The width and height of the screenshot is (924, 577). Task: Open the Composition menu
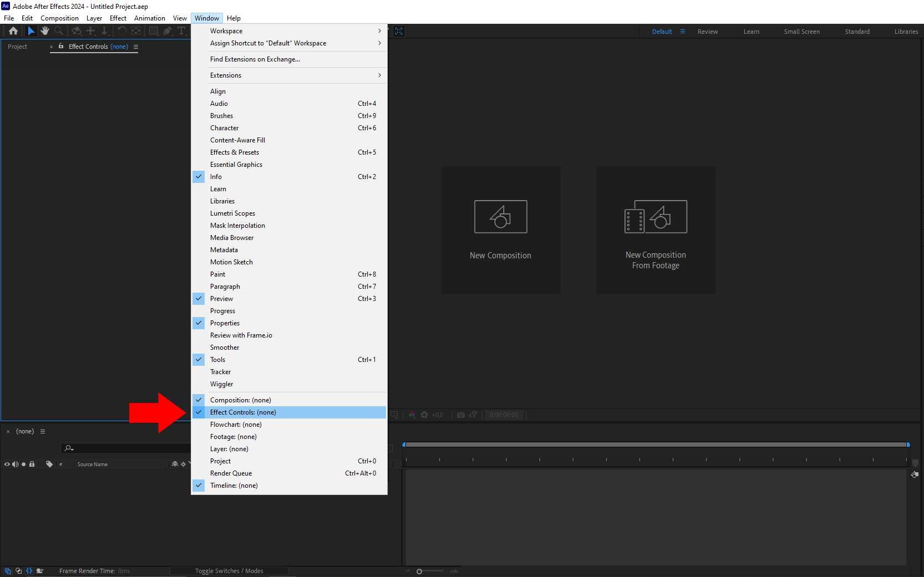[59, 18]
